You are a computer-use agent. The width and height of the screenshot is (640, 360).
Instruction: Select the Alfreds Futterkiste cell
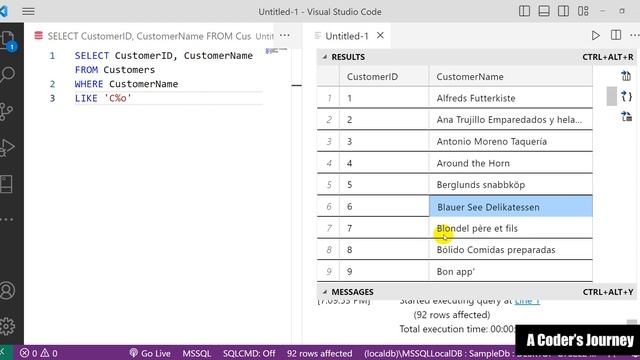tap(511, 98)
